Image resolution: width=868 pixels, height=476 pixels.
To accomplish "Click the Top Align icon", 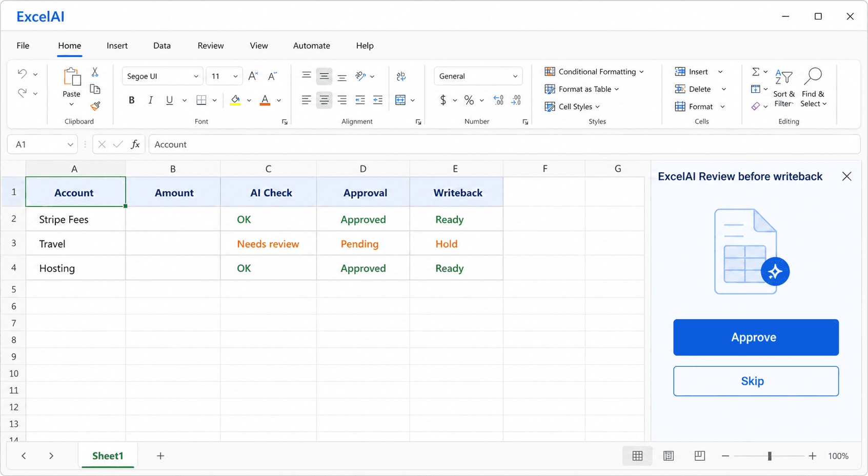I will pos(306,76).
